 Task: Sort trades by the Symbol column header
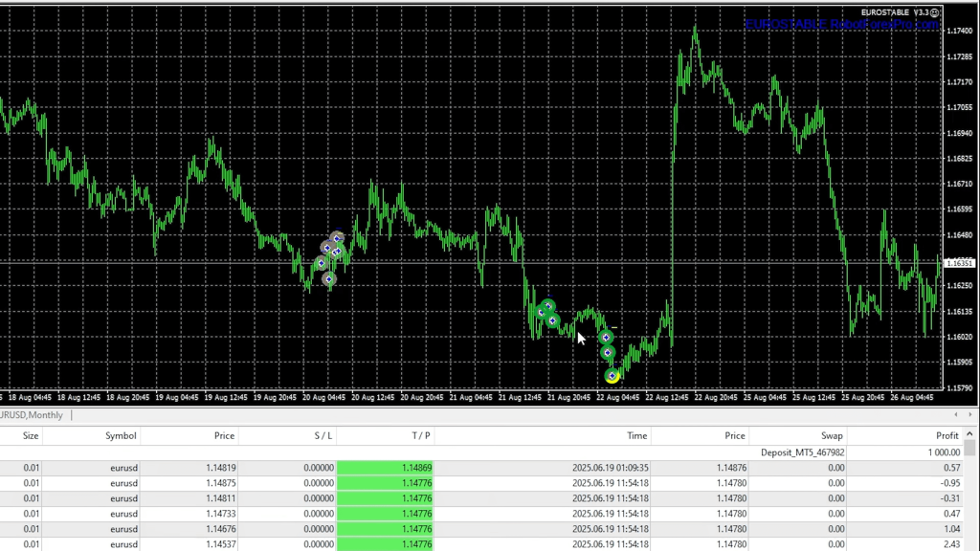(121, 435)
